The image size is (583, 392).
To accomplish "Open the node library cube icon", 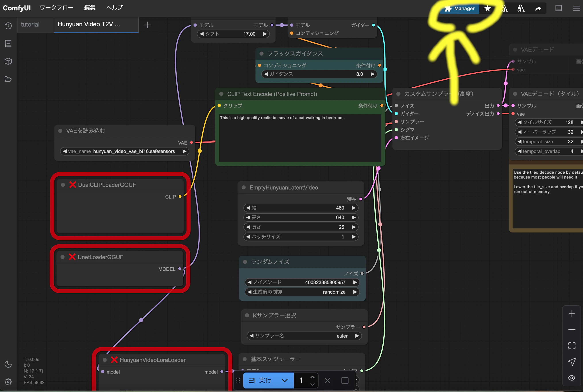I will [x=8, y=61].
